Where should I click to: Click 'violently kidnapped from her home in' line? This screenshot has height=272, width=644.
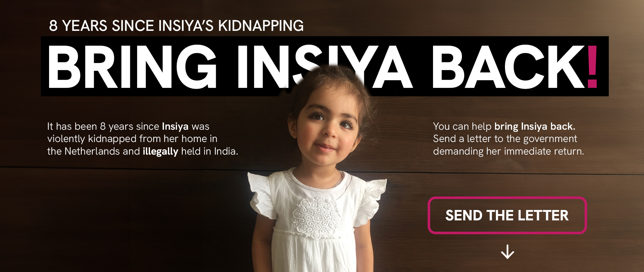[132, 139]
